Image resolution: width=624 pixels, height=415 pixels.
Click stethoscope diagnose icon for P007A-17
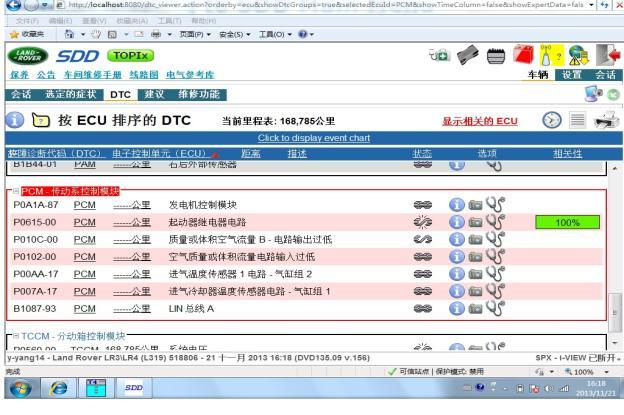(x=495, y=291)
